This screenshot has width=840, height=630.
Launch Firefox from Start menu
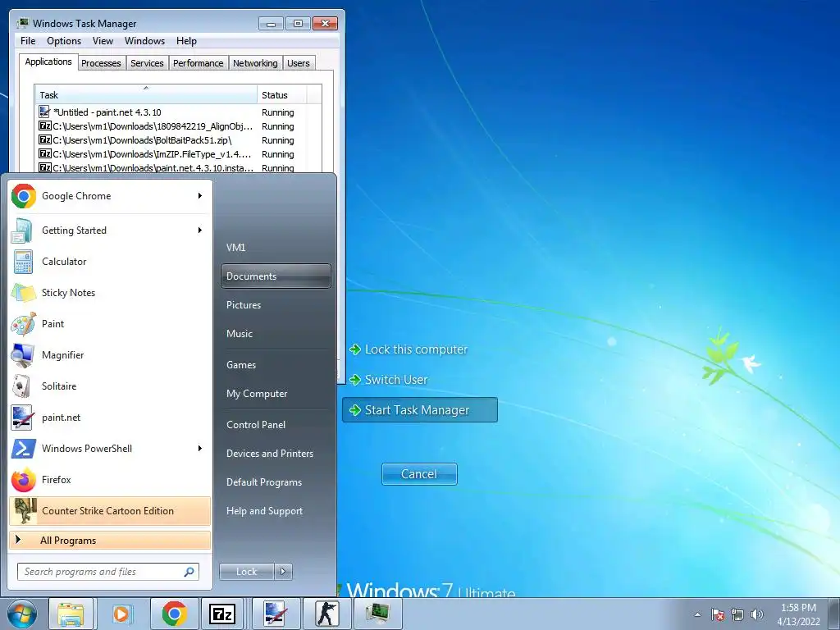[109, 479]
